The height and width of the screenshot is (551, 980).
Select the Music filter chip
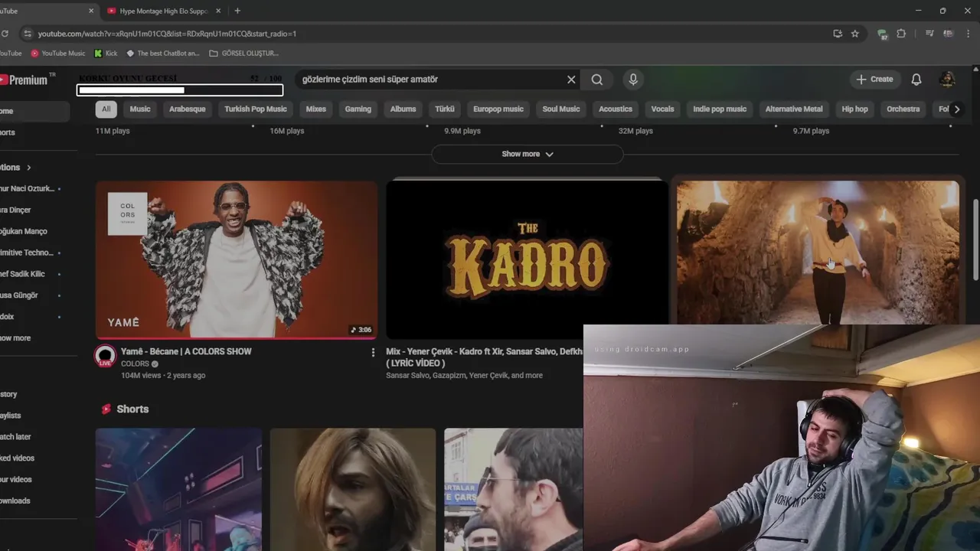click(x=140, y=109)
